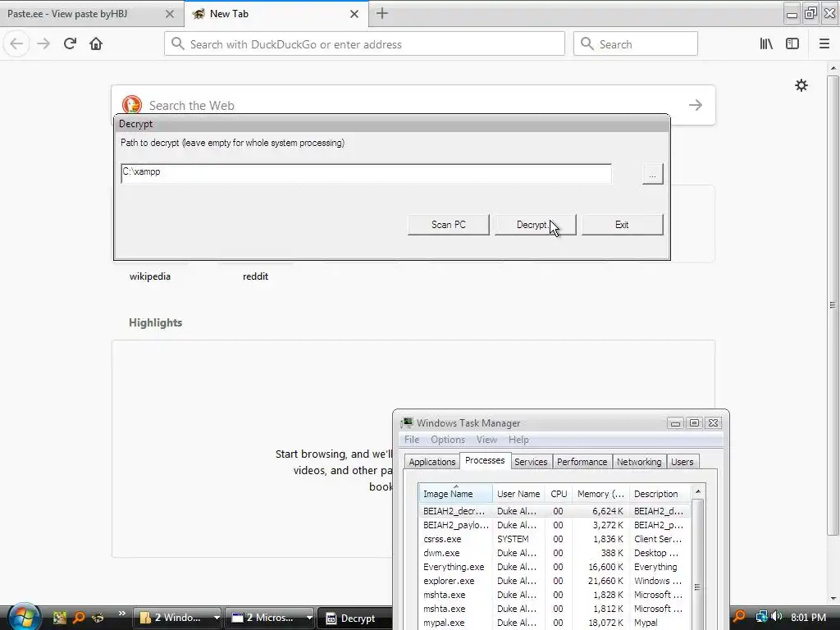
Task: Select the BEIAH2_decr... process row
Action: tap(555, 511)
